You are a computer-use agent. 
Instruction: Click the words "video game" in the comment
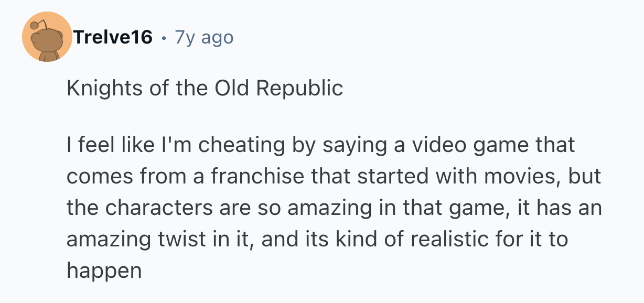448,145
